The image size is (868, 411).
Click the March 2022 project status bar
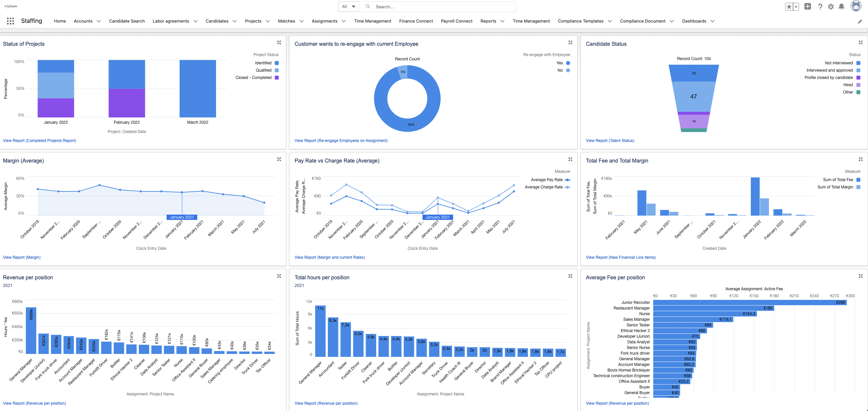coord(198,89)
